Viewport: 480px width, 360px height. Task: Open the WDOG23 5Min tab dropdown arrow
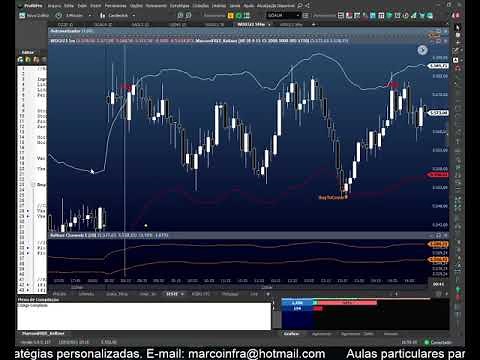(269, 25)
